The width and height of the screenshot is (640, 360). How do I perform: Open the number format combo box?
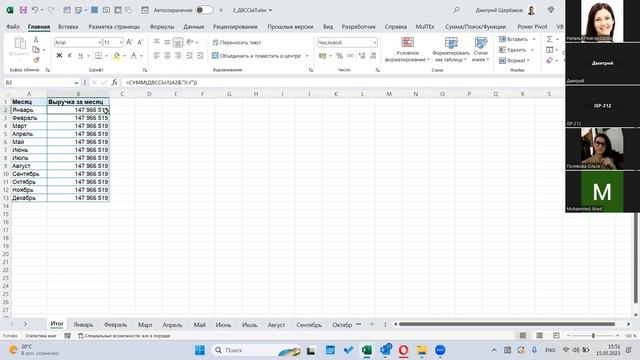pos(347,42)
